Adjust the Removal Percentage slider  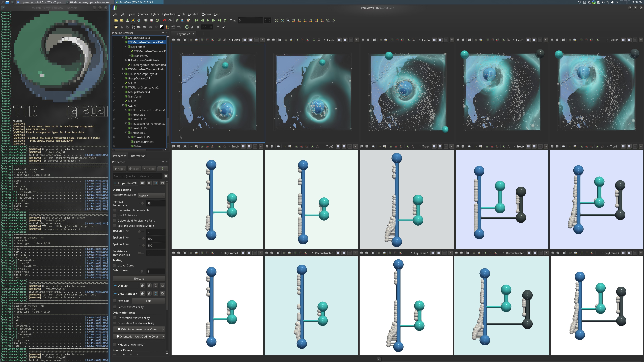coord(142,204)
